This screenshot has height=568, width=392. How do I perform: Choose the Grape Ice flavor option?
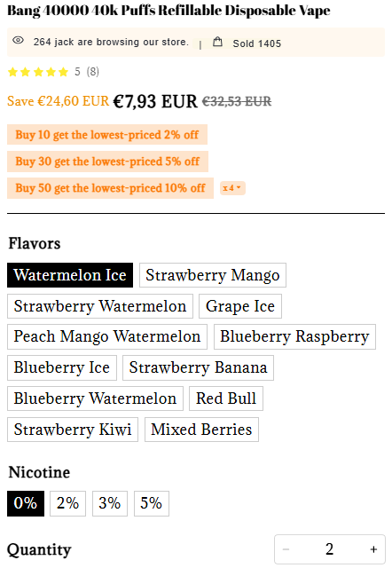(240, 306)
